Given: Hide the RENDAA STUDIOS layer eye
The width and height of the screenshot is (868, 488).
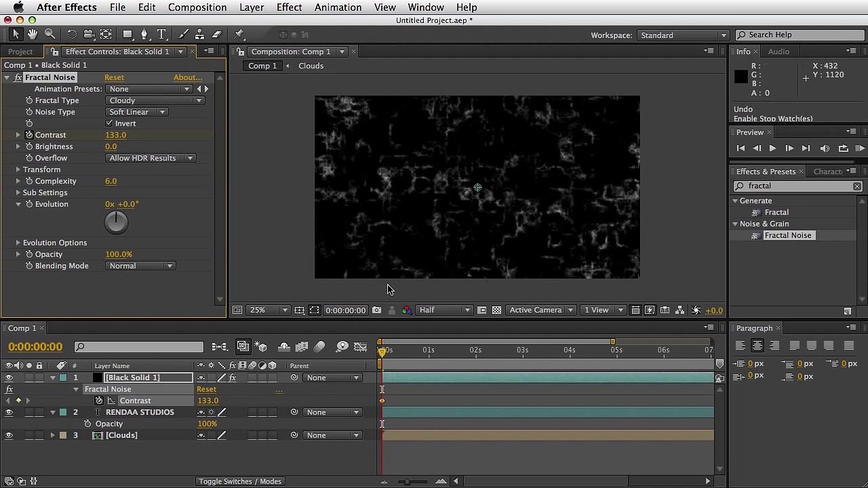Looking at the screenshot, I should [9, 412].
